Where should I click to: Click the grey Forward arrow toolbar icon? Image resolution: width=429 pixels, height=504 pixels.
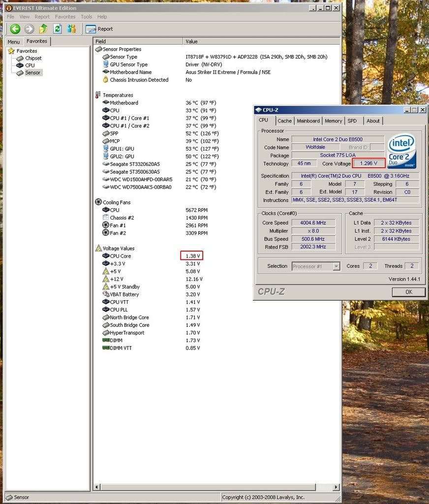point(29,29)
